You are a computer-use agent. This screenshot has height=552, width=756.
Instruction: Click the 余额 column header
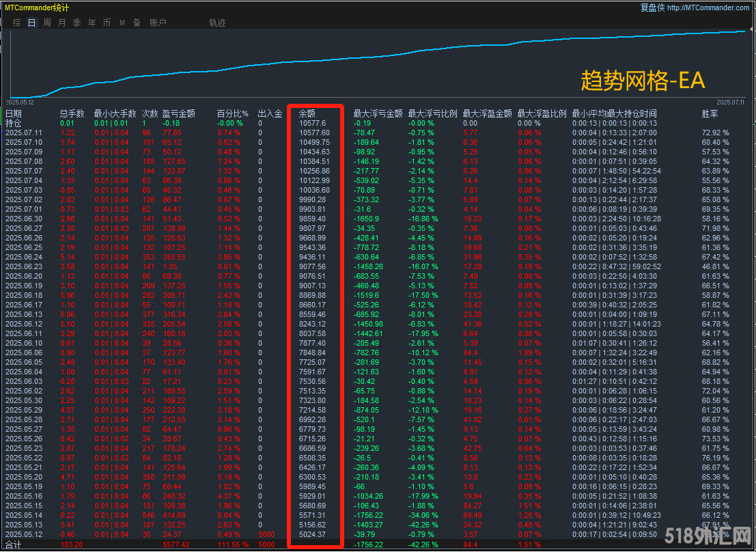point(307,113)
